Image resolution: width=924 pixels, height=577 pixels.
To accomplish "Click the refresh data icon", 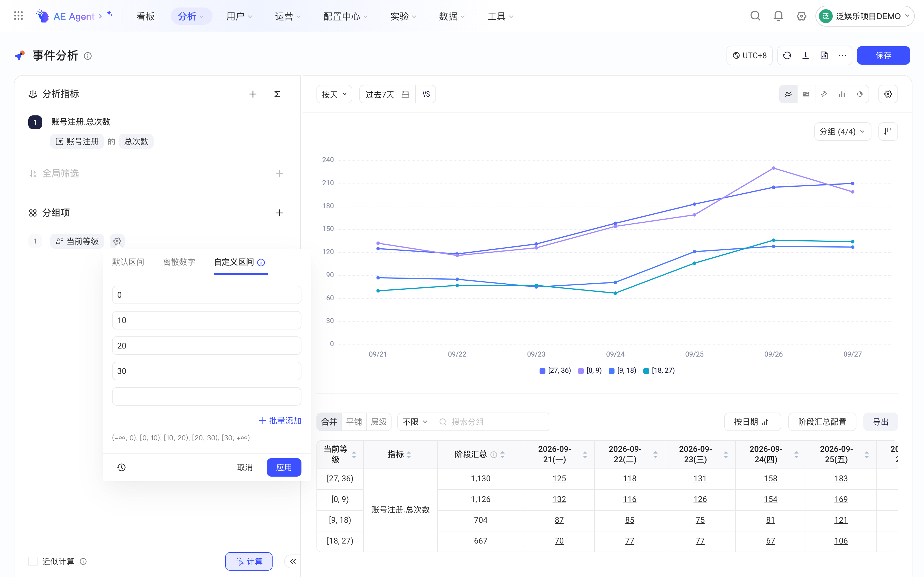I will tap(787, 56).
